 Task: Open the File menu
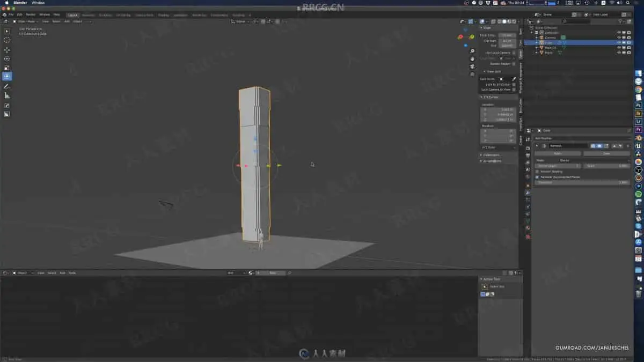(11, 15)
